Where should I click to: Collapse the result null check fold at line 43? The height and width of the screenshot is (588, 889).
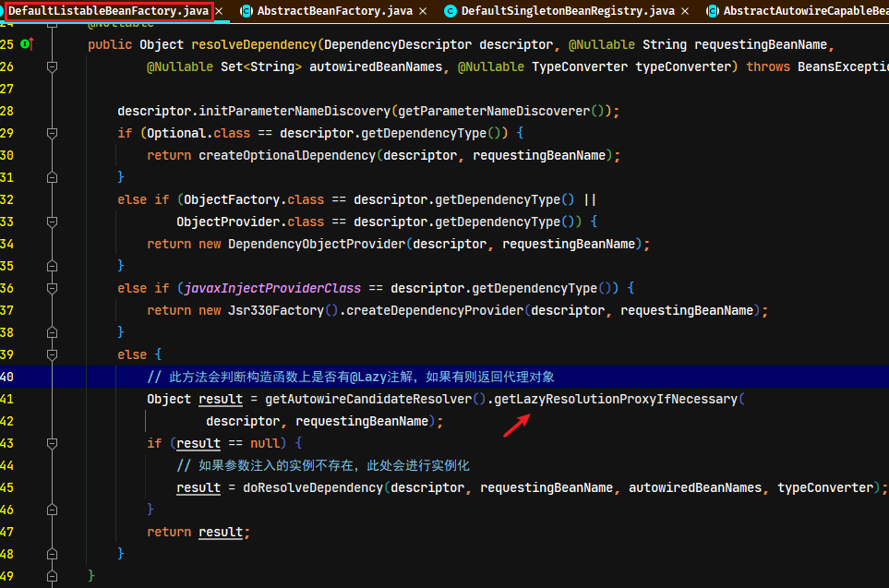(53, 443)
